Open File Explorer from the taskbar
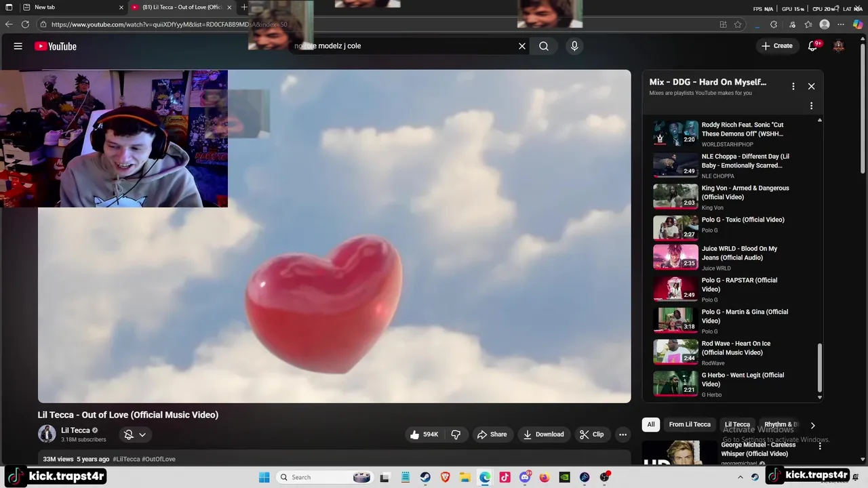868x488 pixels. [465, 477]
